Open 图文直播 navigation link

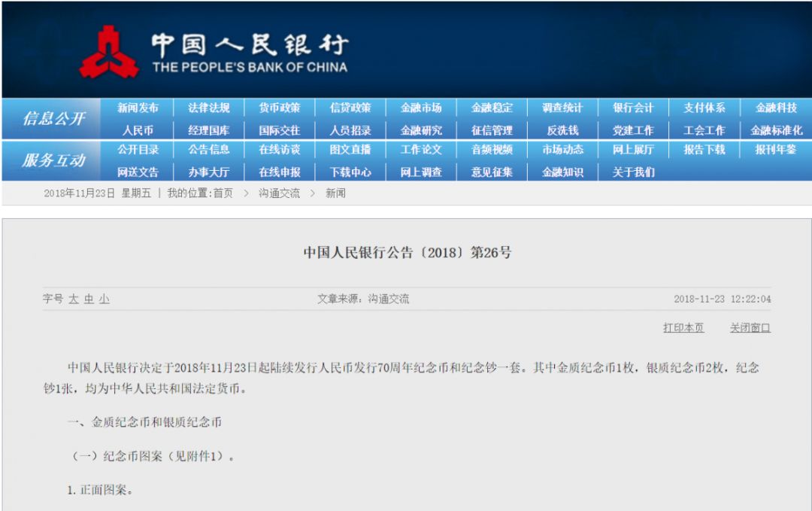pos(350,150)
